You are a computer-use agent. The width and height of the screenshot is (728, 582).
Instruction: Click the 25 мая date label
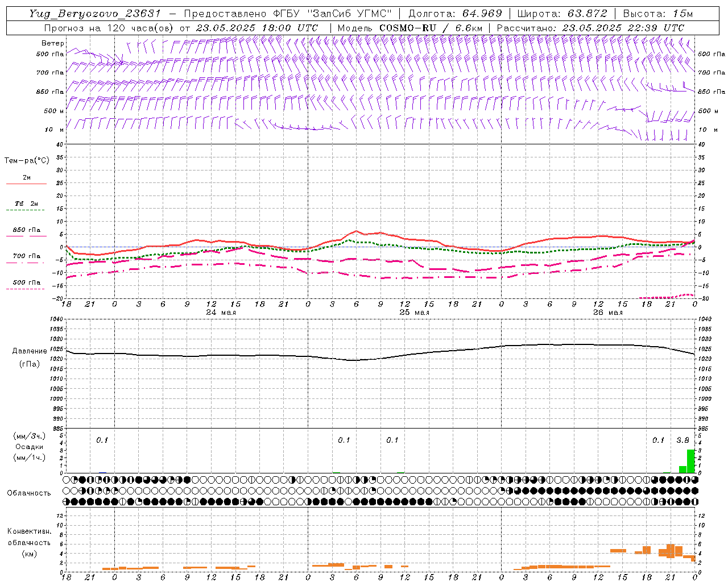(414, 313)
